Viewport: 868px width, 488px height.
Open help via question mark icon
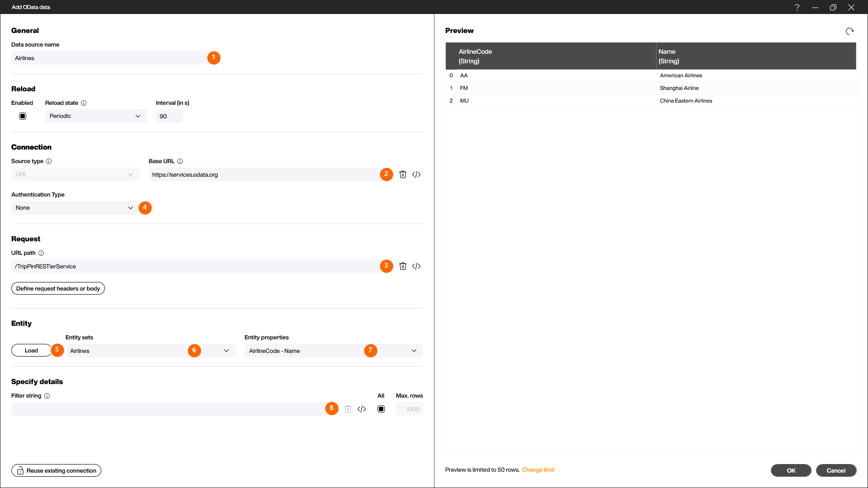tap(797, 7)
